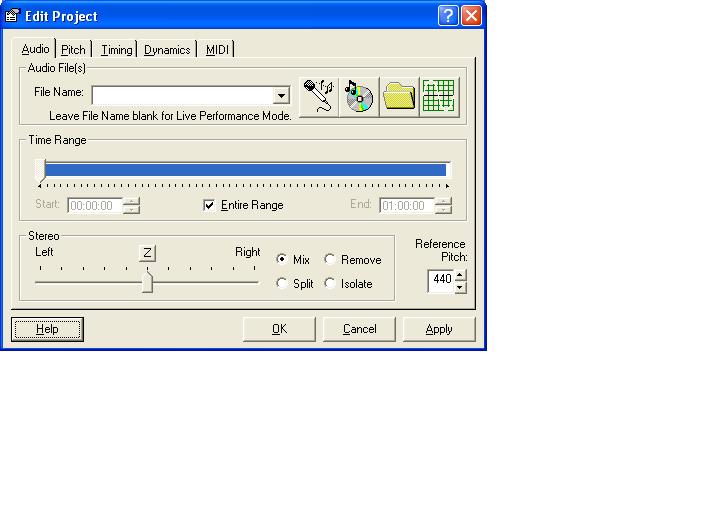Click the Apply button
Screen dimensions: 704x528
tap(439, 330)
